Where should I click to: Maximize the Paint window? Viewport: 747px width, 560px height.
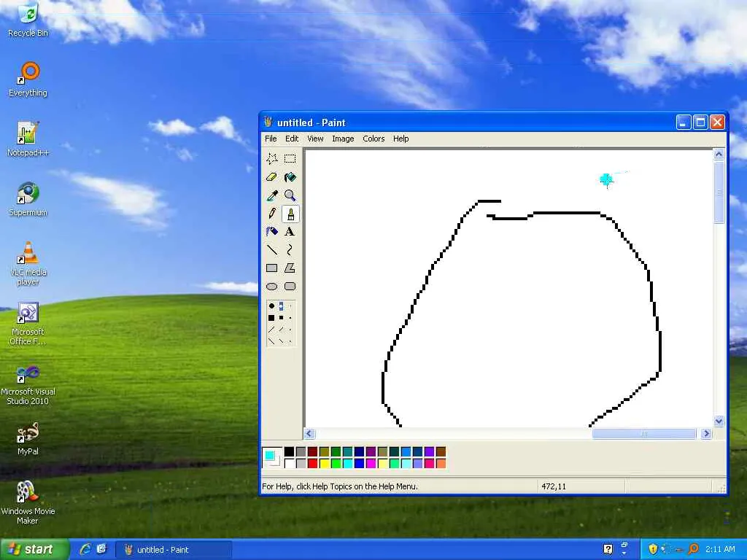(x=700, y=122)
